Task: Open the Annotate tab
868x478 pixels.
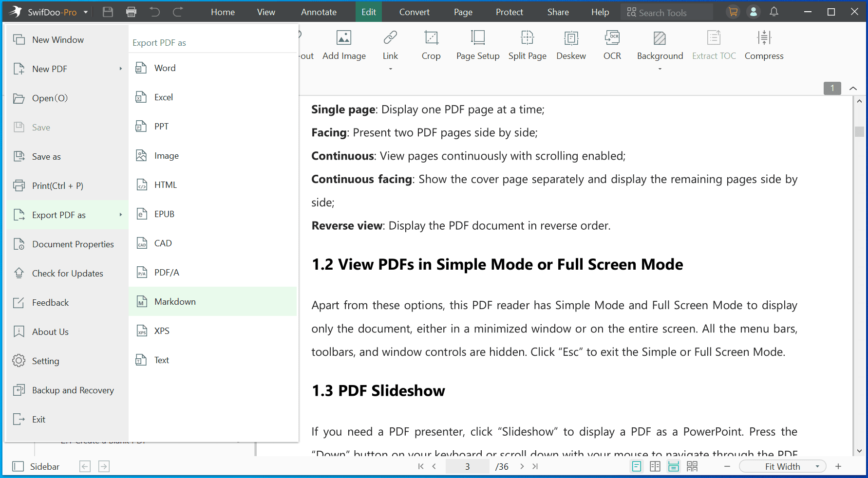Action: [319, 12]
